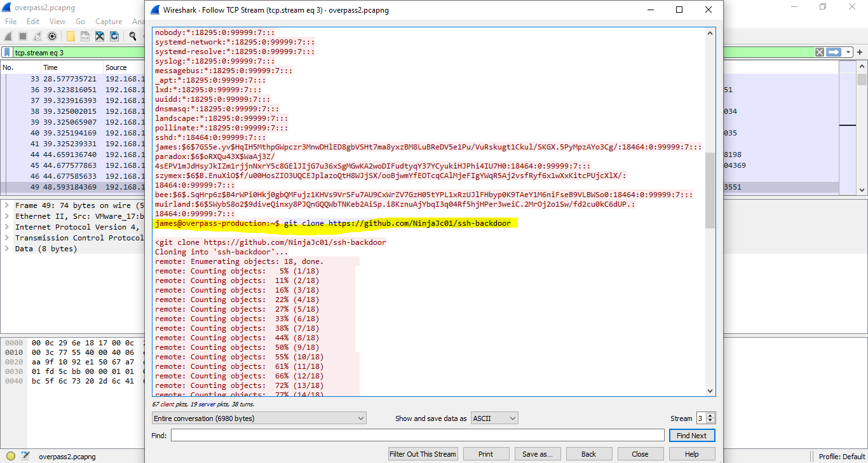The height and width of the screenshot is (463, 868).
Task: Open View menu
Action: pyautogui.click(x=57, y=22)
